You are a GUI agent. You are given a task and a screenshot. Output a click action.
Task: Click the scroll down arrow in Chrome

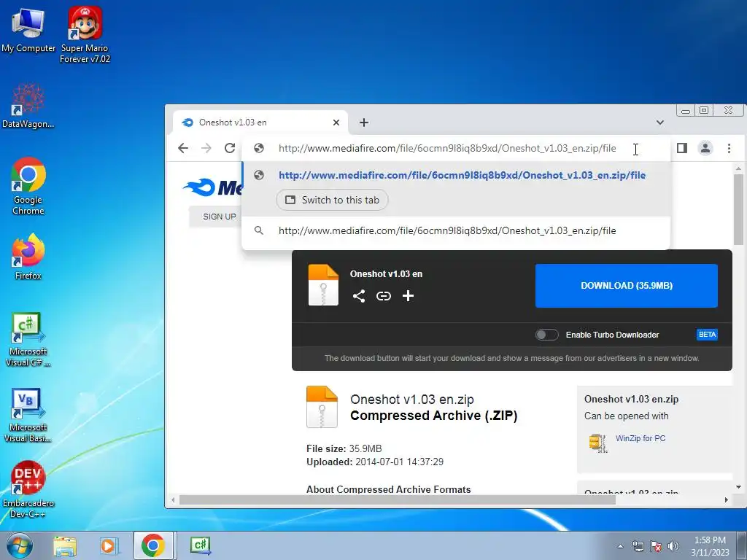point(738,487)
